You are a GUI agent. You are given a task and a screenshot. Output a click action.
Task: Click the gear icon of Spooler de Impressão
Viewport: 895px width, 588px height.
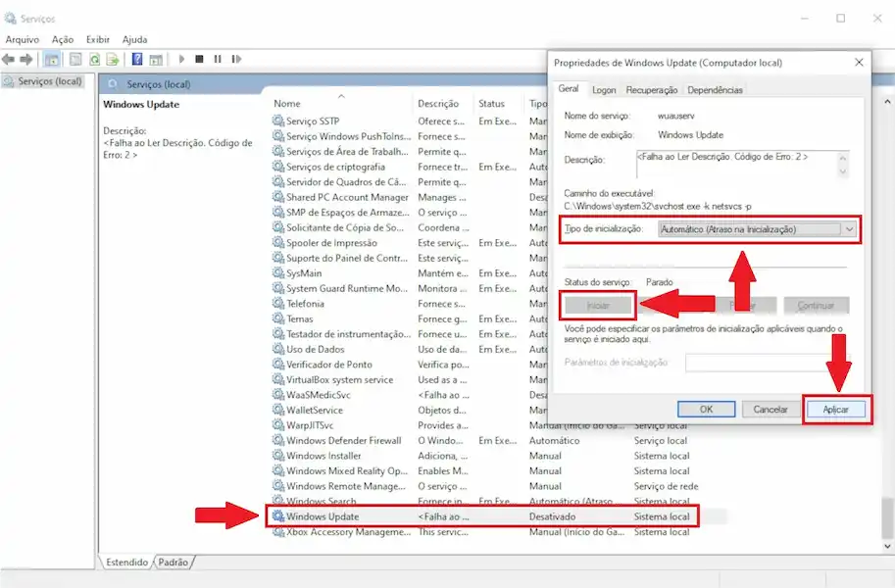tap(278, 242)
